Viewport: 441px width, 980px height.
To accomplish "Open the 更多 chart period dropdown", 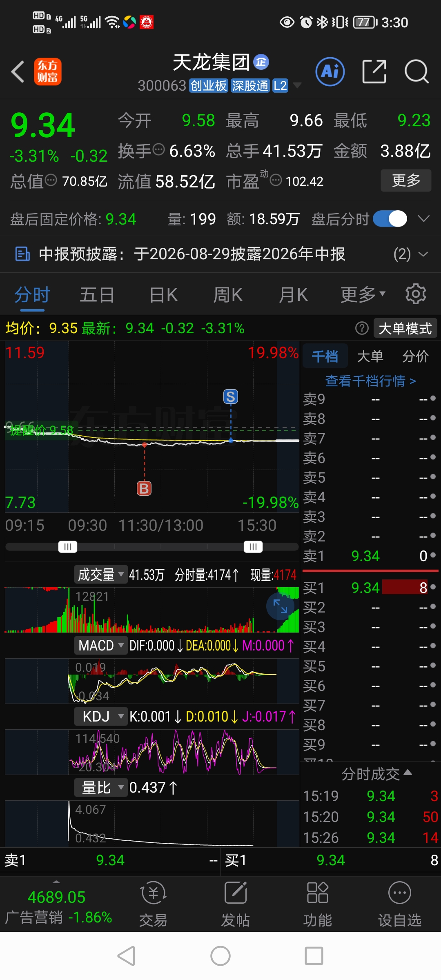I will click(363, 294).
